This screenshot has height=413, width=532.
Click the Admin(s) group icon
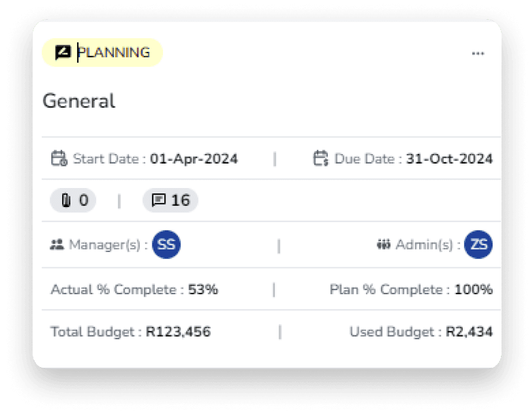coord(383,245)
